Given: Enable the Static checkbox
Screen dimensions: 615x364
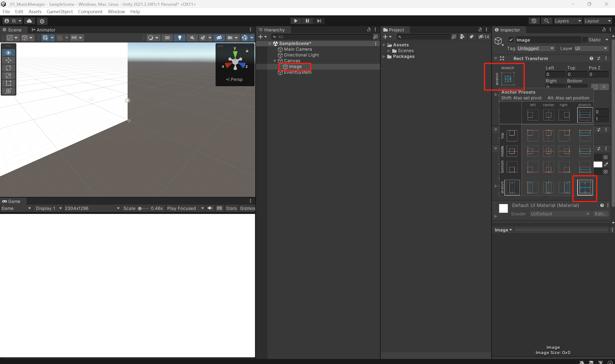Looking at the screenshot, I should 584,40.
